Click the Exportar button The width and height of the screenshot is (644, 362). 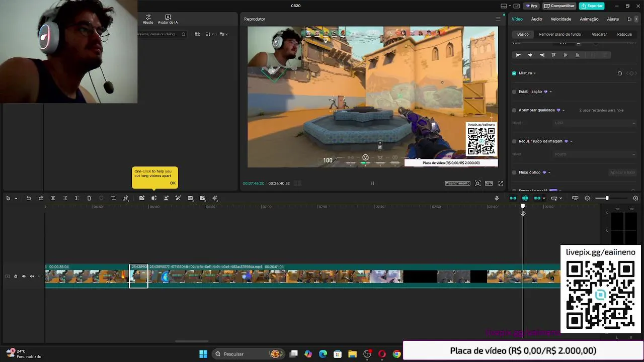click(x=591, y=6)
